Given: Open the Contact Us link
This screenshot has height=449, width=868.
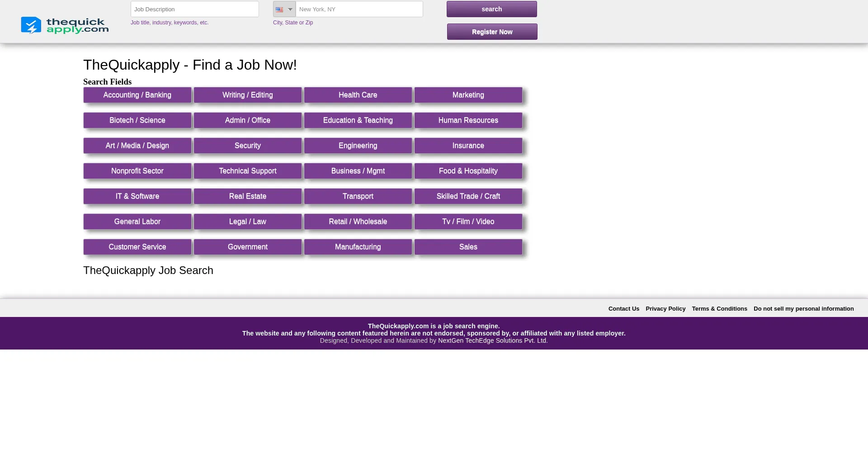Looking at the screenshot, I should tap(623, 309).
